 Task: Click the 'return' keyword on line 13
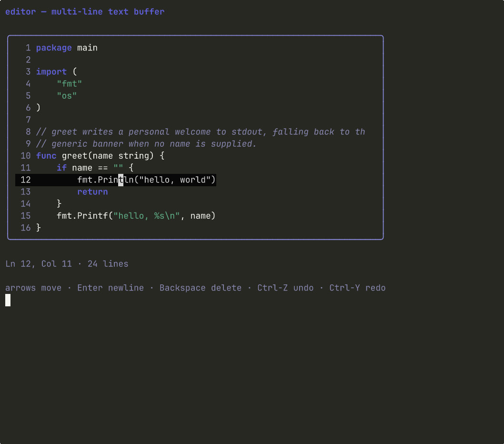[x=92, y=192]
